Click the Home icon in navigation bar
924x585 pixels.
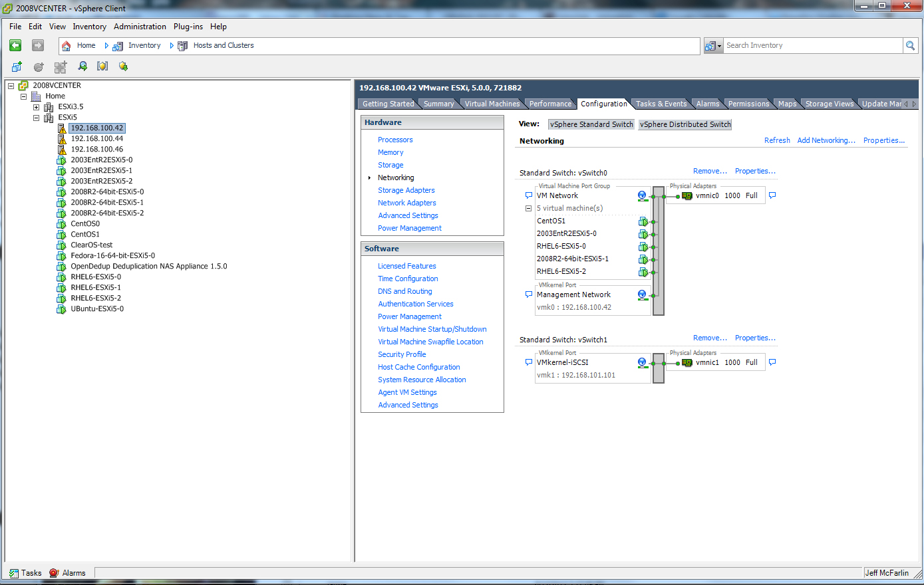coord(67,45)
